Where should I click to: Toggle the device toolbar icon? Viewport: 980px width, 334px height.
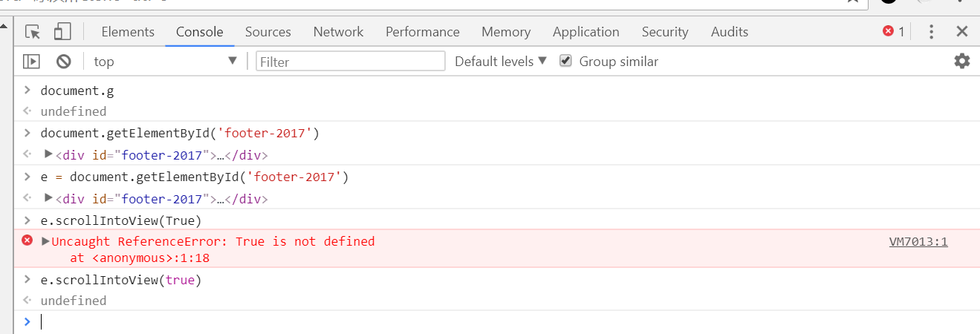pyautogui.click(x=62, y=32)
